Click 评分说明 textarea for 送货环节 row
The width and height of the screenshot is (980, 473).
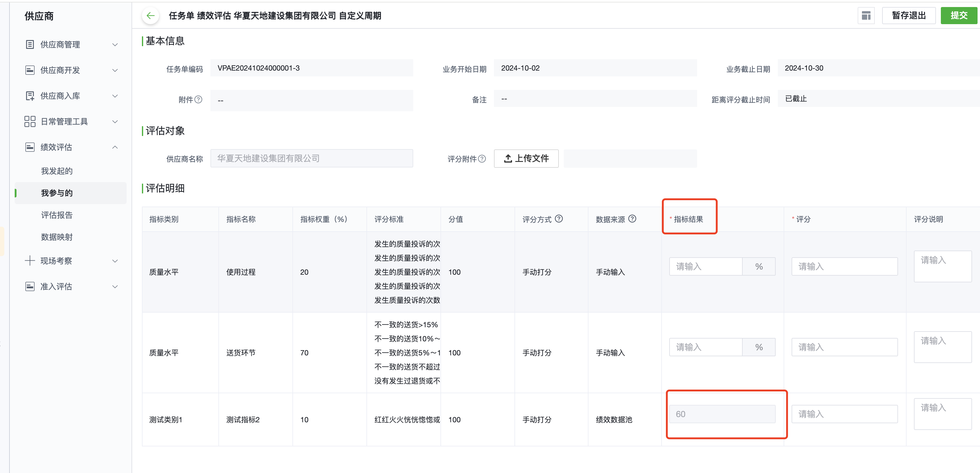pyautogui.click(x=942, y=347)
